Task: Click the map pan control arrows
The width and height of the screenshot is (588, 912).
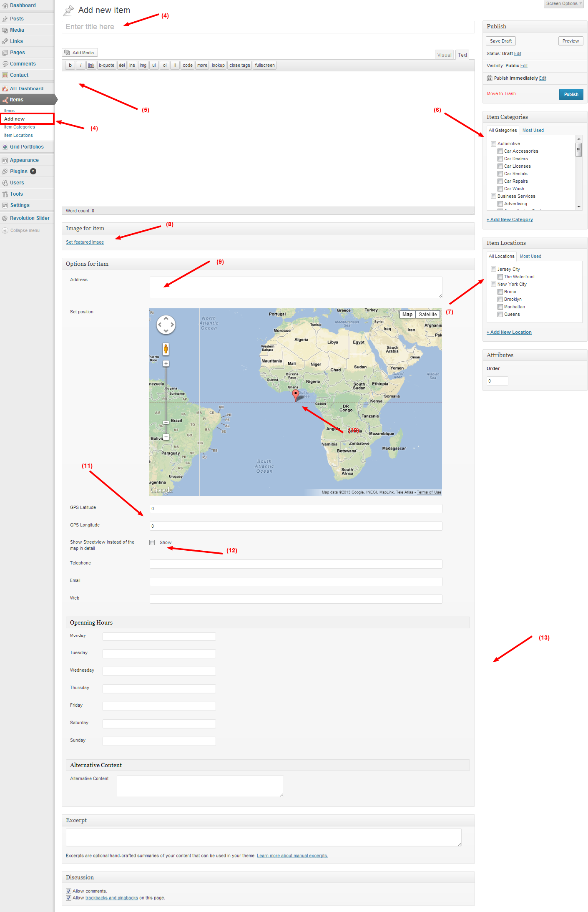Action: click(166, 325)
